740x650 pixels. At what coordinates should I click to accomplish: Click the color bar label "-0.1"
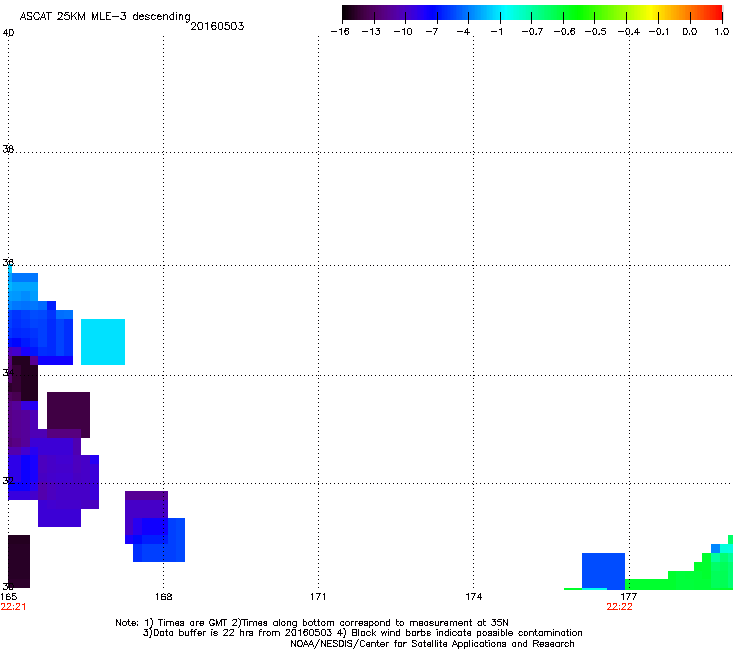[x=659, y=32]
